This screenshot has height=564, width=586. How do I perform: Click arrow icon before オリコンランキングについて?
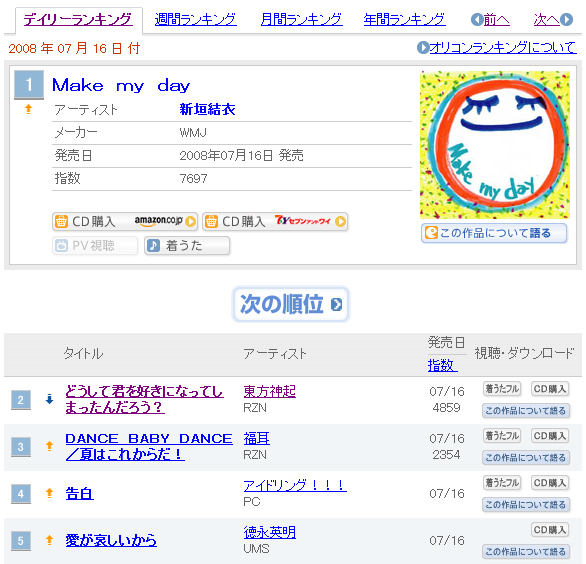point(423,47)
